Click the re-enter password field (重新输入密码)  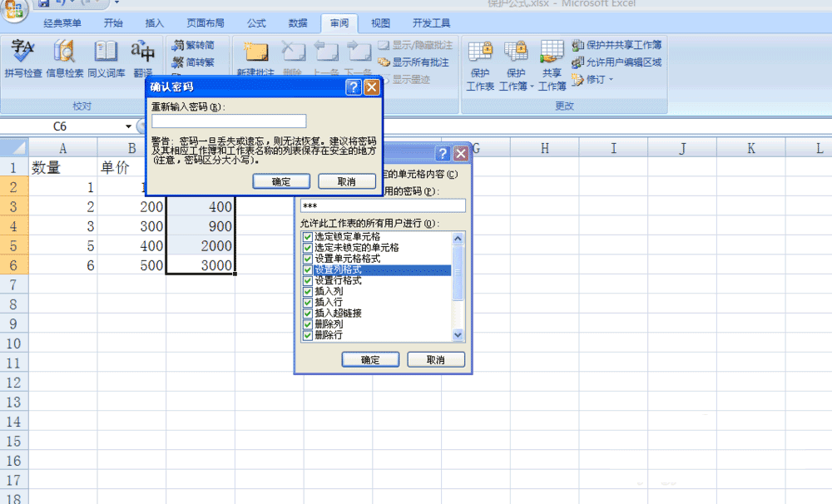coord(229,121)
